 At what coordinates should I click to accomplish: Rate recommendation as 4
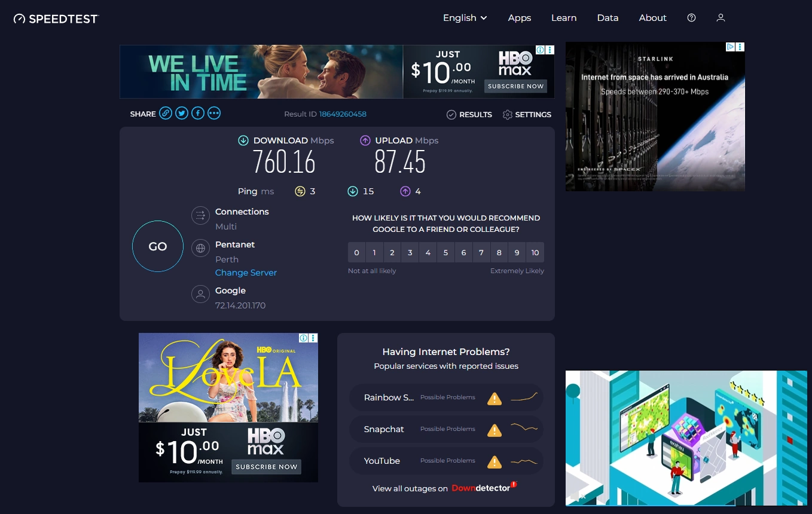[428, 252]
